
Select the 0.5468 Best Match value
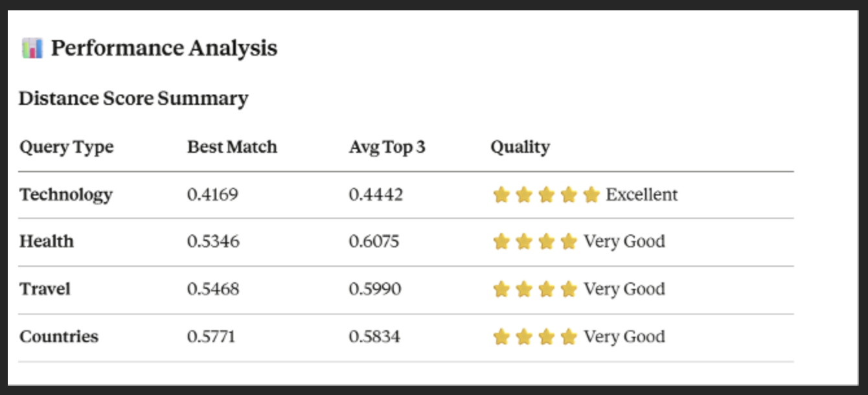point(213,289)
